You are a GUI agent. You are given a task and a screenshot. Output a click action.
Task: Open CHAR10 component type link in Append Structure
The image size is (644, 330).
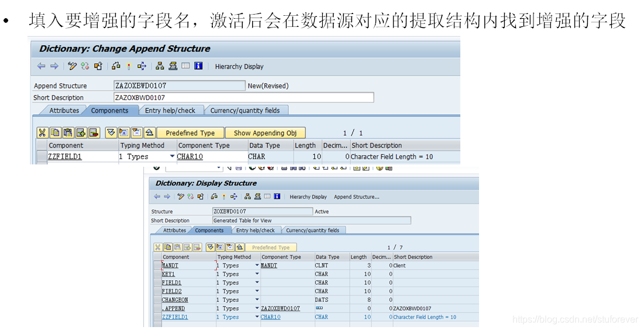click(190, 157)
